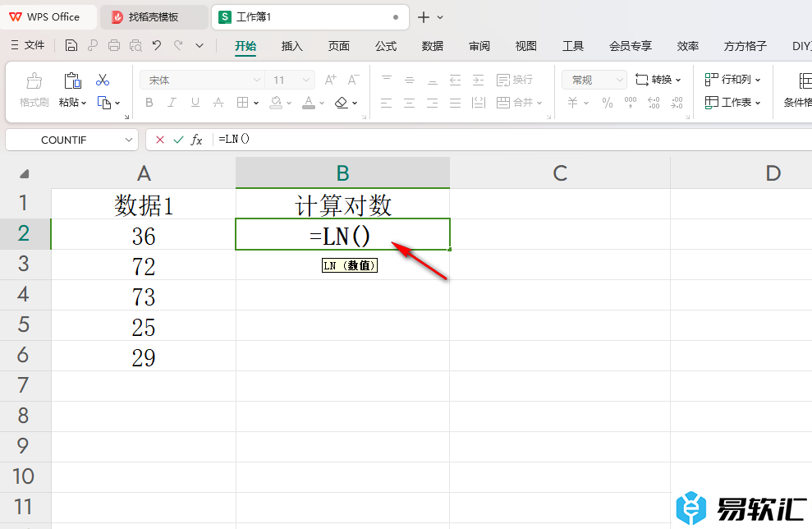
Task: Switch to the 页面 Page tab
Action: [339, 46]
